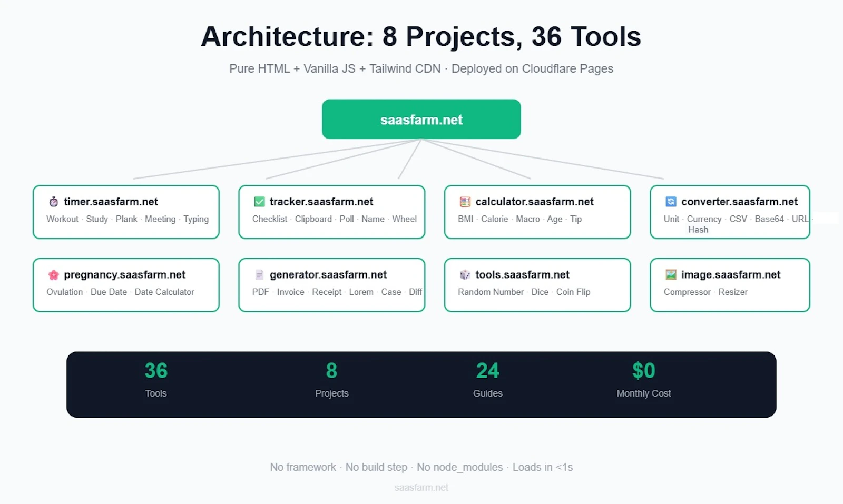Click the 'Resizer' text in the image card
The height and width of the screenshot is (504, 843).
[x=733, y=292]
